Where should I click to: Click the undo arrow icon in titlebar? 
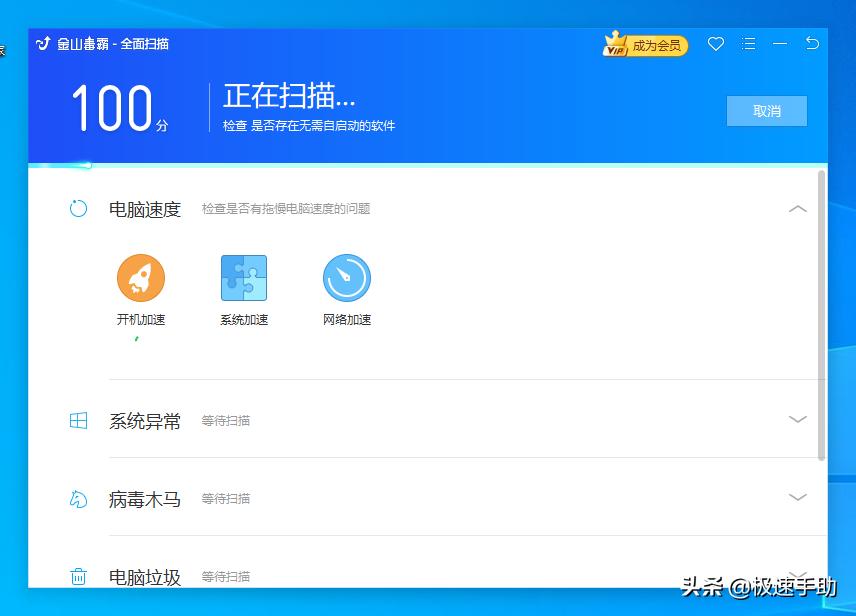813,44
